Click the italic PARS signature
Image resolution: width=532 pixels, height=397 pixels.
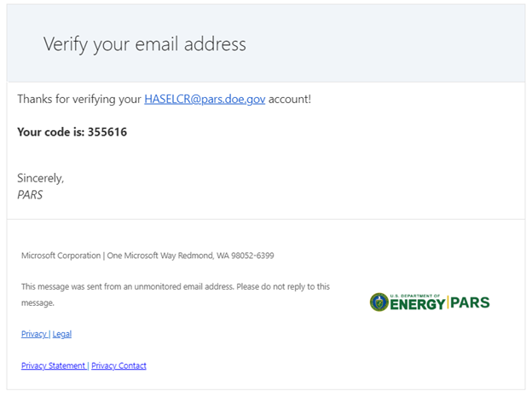click(x=30, y=193)
